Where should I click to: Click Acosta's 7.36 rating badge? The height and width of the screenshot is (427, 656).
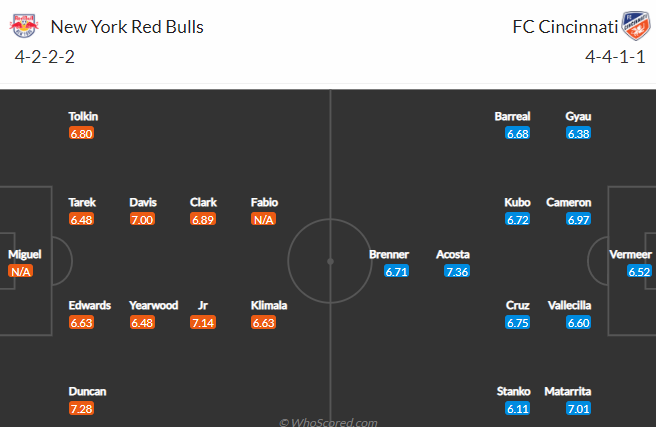457,271
